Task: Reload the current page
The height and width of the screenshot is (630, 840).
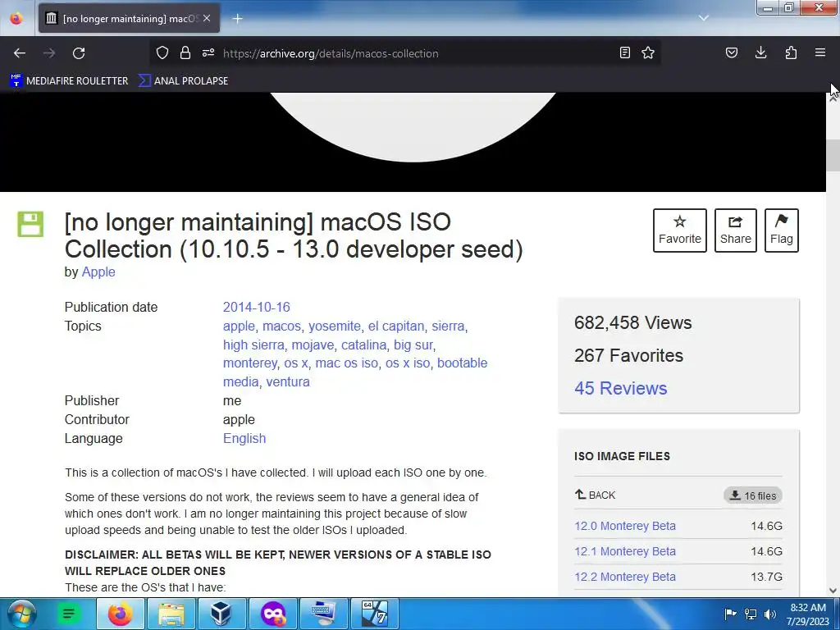Action: [79, 53]
